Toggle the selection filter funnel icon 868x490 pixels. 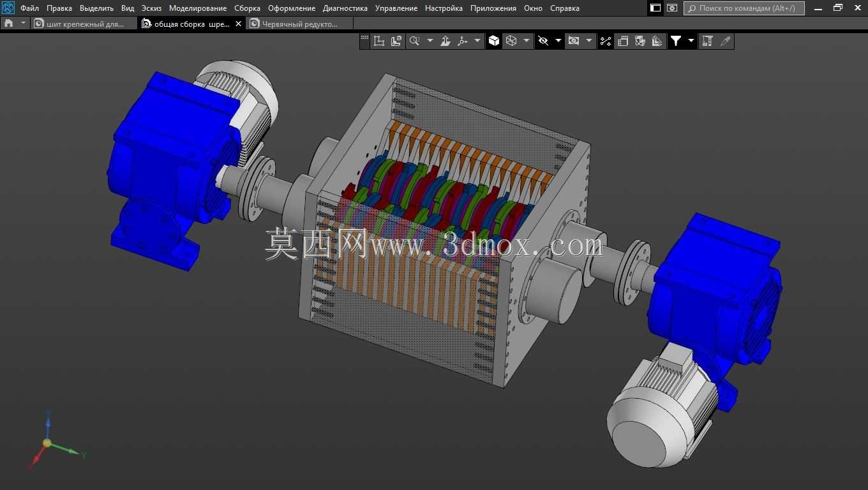coord(676,41)
